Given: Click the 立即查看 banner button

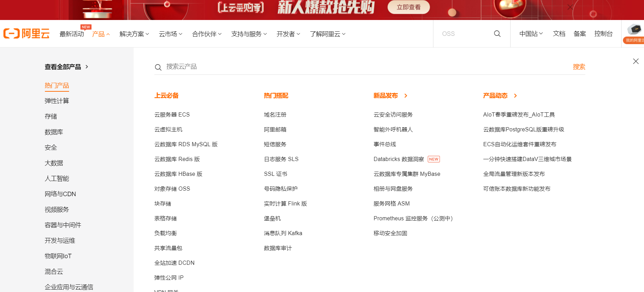Looking at the screenshot, I should 408,7.
